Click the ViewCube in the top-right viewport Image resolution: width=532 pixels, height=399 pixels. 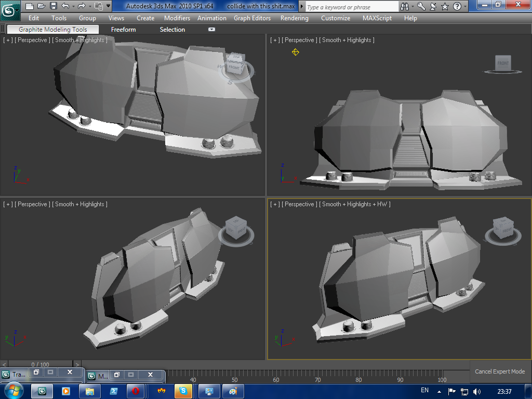tap(502, 63)
